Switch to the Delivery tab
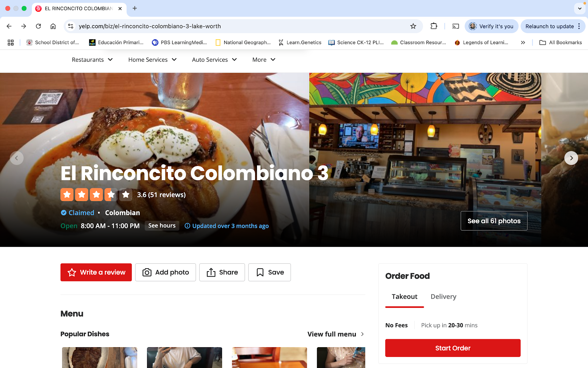 (x=443, y=296)
